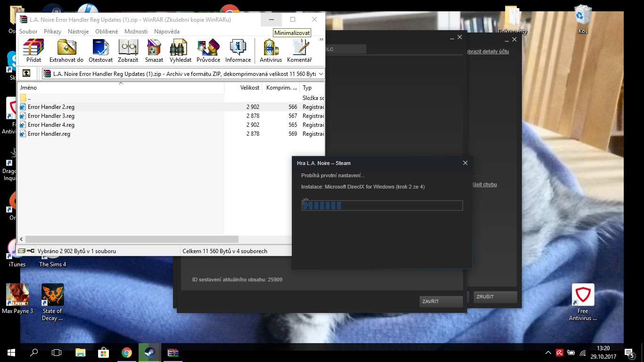Open the Wi-Fi network tray icon

(x=583, y=352)
